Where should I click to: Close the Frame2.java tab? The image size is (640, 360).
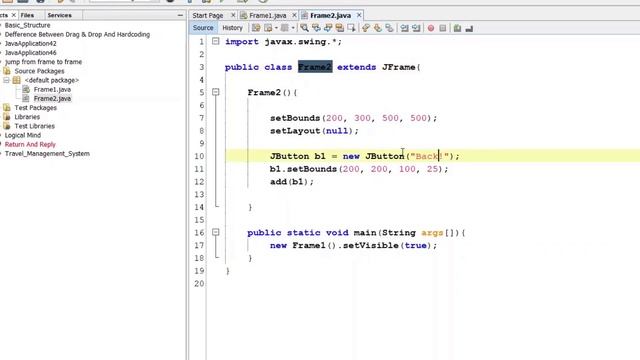pos(359,15)
